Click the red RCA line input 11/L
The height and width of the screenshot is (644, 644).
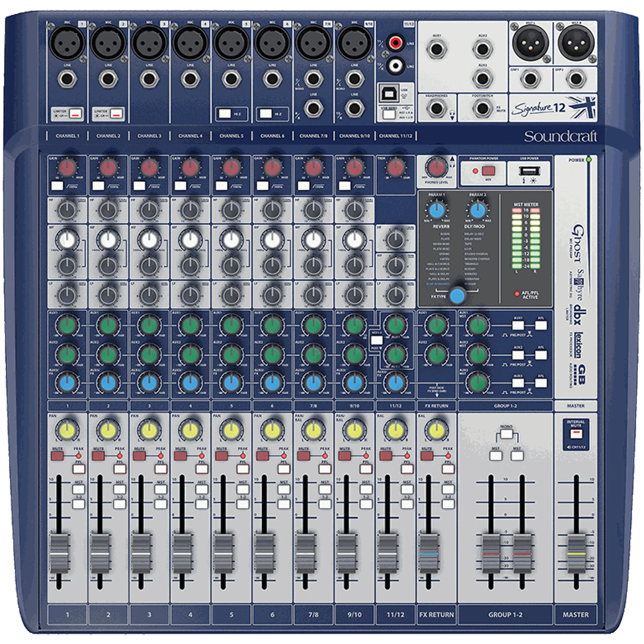(x=395, y=43)
